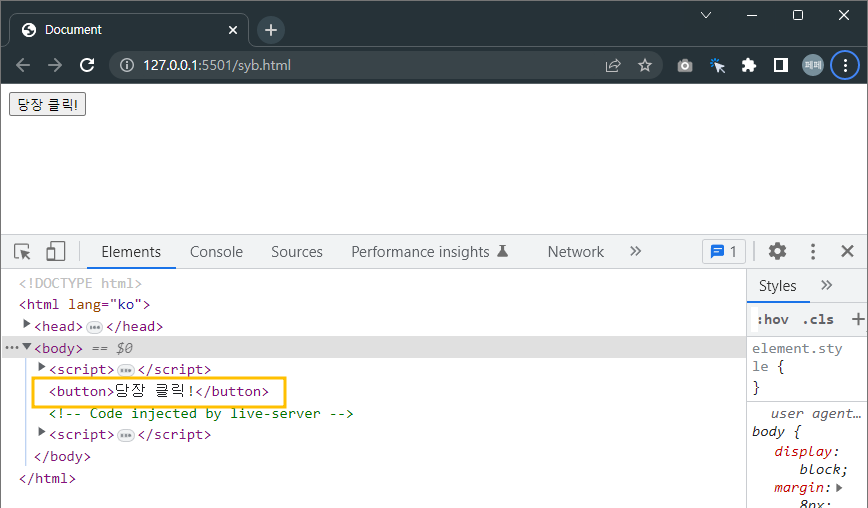Image resolution: width=868 pixels, height=508 pixels.
Task: Click the display property in body rule
Action: point(803,452)
